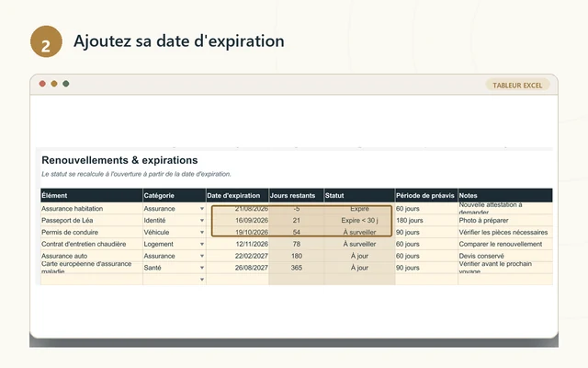Click the Photo à préparer note

pos(505,221)
